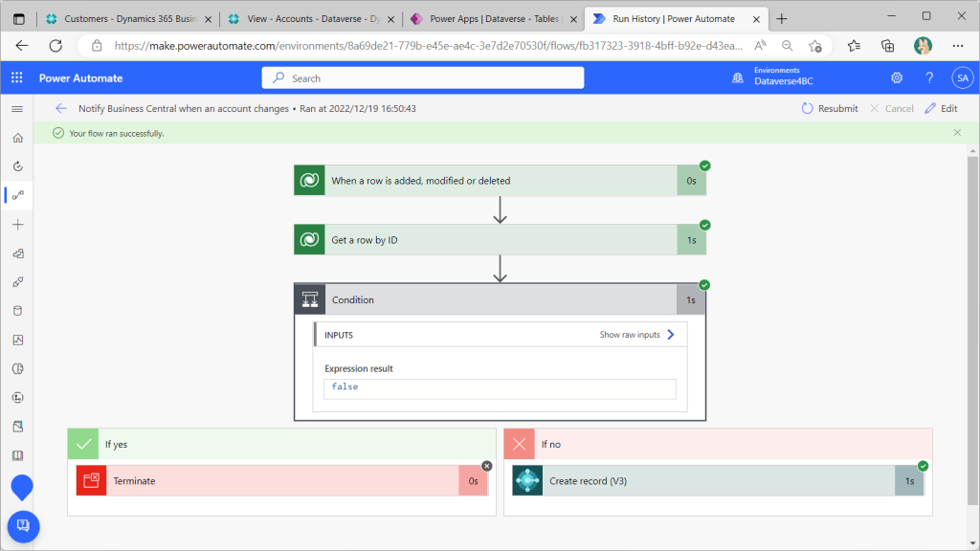
Task: Click the 'Ran at 2022/12/19 16:50:43' text
Action: point(358,109)
